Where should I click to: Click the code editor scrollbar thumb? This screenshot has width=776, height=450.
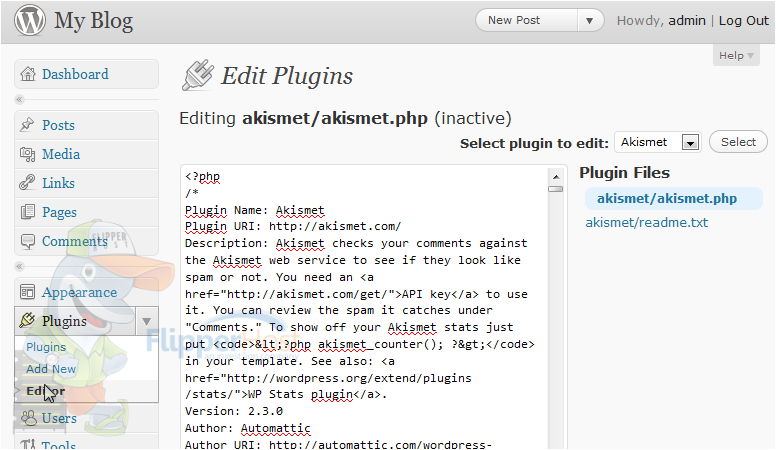556,189
